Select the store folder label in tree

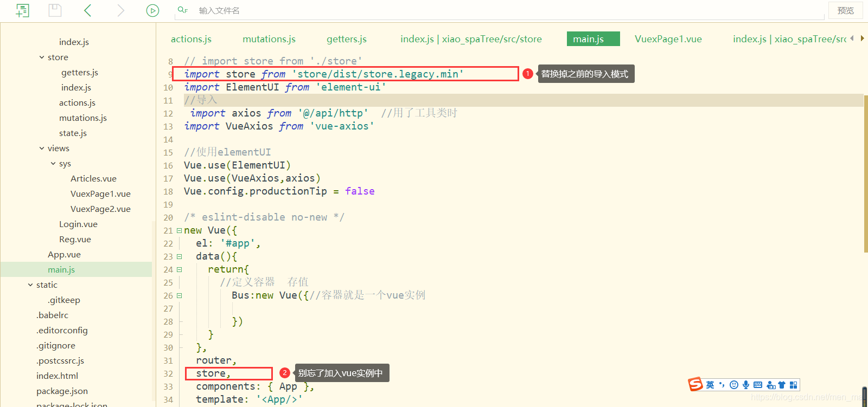58,57
